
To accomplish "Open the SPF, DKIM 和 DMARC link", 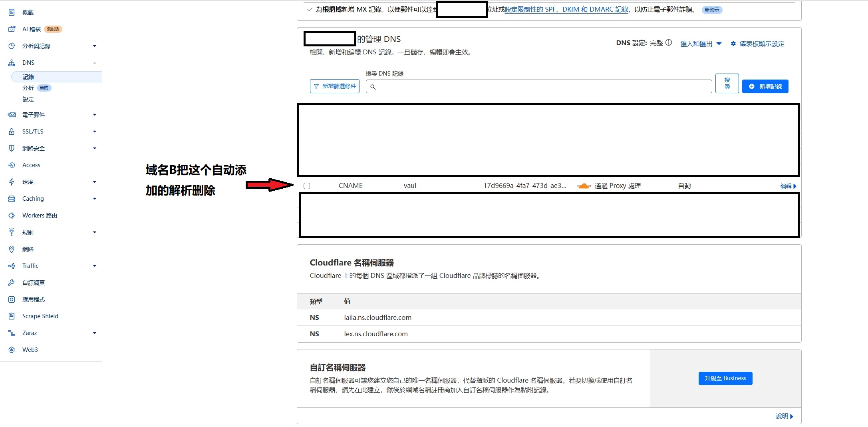I will pos(566,10).
